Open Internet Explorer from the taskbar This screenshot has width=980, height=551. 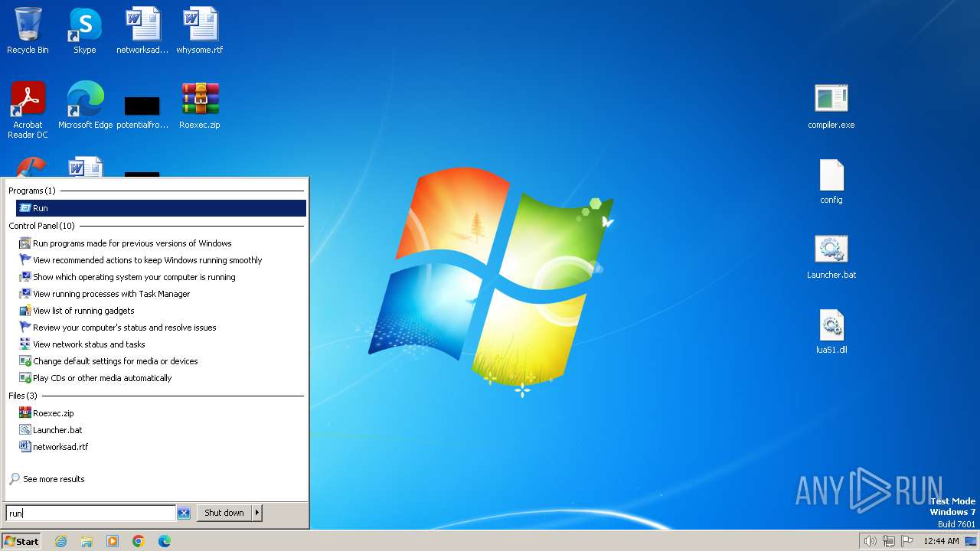coord(60,541)
